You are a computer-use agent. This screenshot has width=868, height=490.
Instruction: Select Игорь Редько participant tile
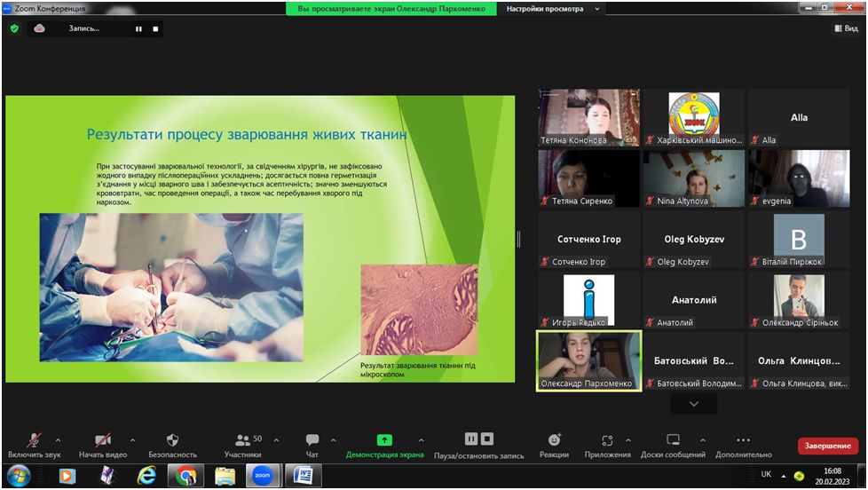(589, 300)
